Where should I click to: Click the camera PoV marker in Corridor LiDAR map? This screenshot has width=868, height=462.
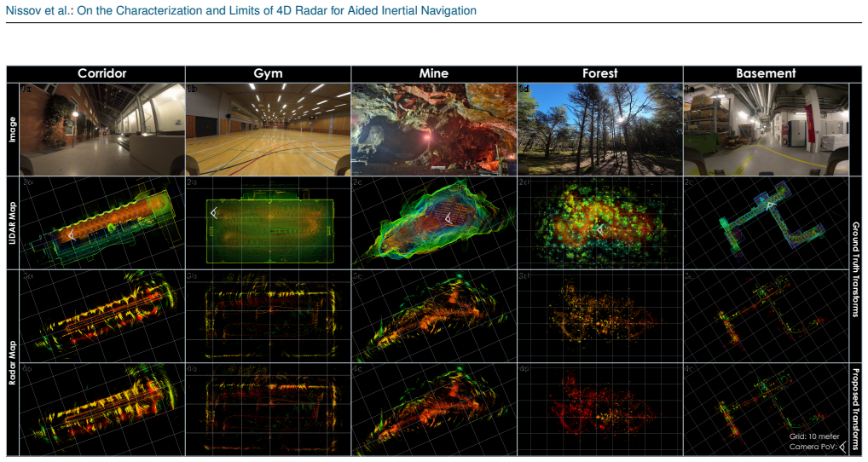tap(71, 235)
